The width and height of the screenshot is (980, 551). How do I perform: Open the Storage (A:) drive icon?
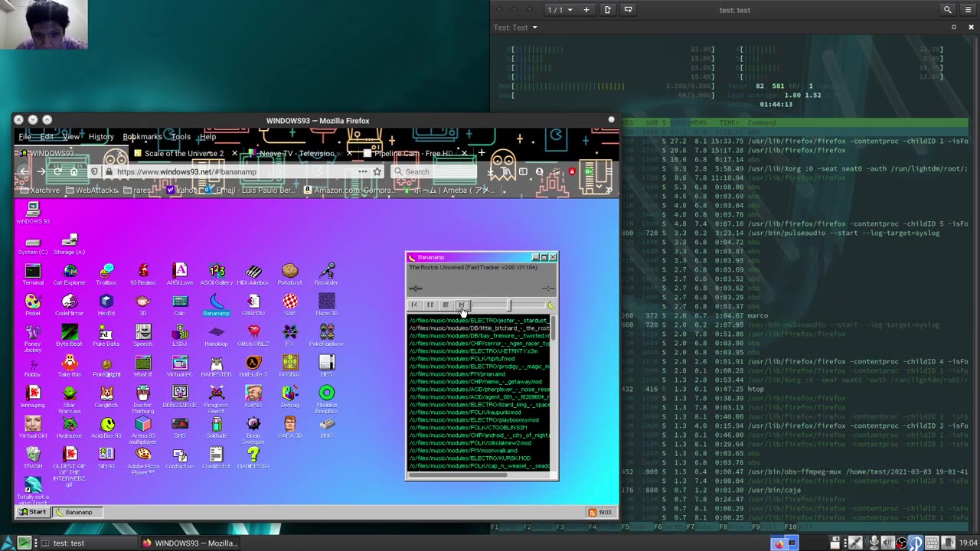pos(70,245)
